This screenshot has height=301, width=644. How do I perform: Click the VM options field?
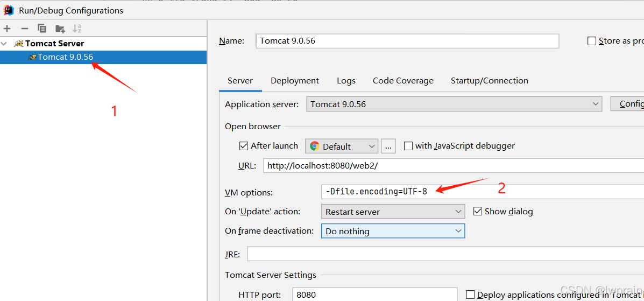coord(483,192)
